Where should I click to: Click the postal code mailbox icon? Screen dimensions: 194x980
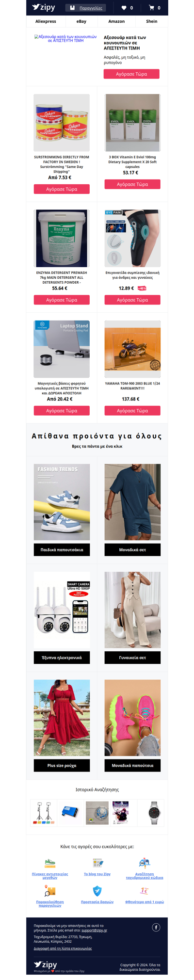pos(145,863)
